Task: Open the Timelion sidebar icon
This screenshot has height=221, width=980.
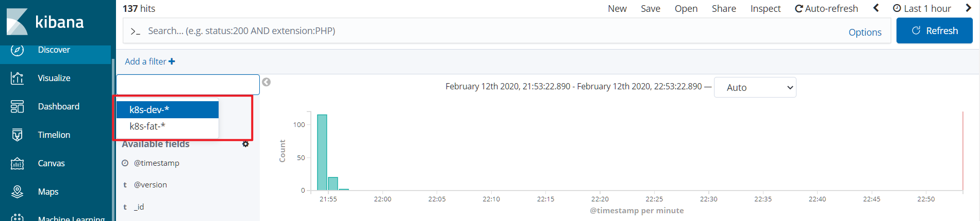Action: [17, 135]
